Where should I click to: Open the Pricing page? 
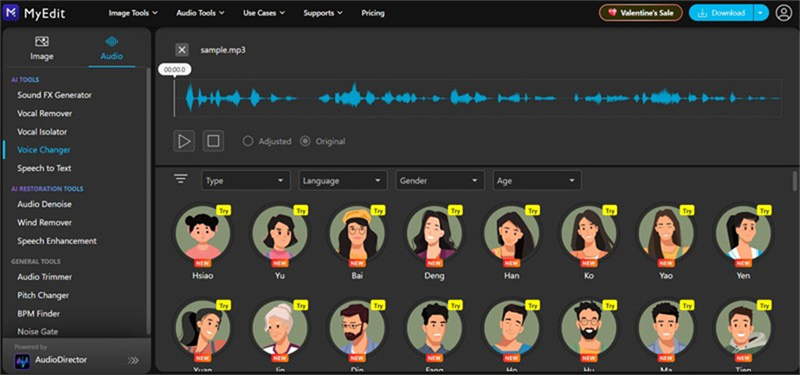(x=373, y=13)
